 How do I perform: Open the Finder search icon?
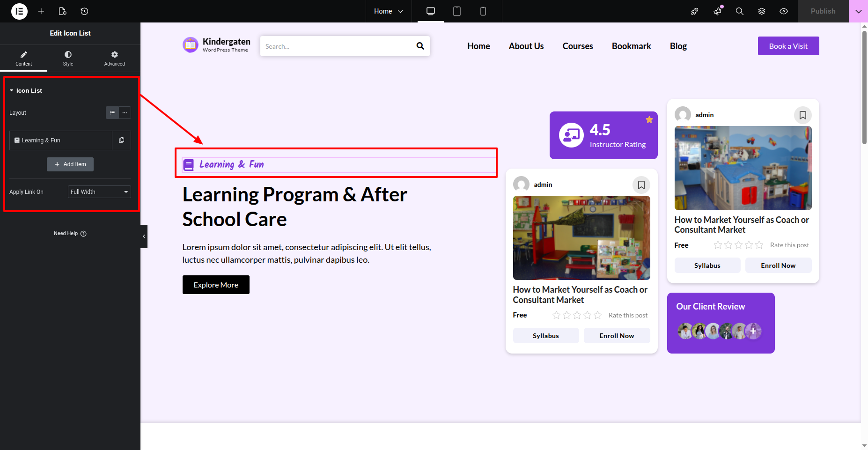pyautogui.click(x=739, y=11)
